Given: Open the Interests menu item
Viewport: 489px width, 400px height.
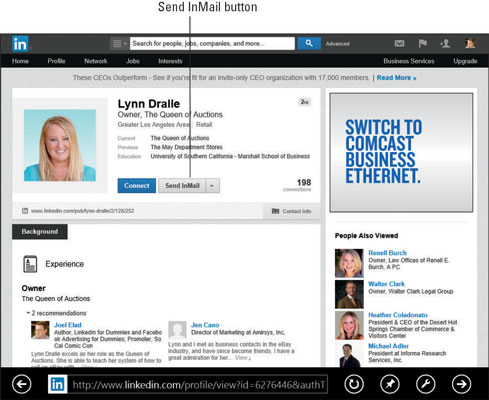Looking at the screenshot, I should pos(170,61).
